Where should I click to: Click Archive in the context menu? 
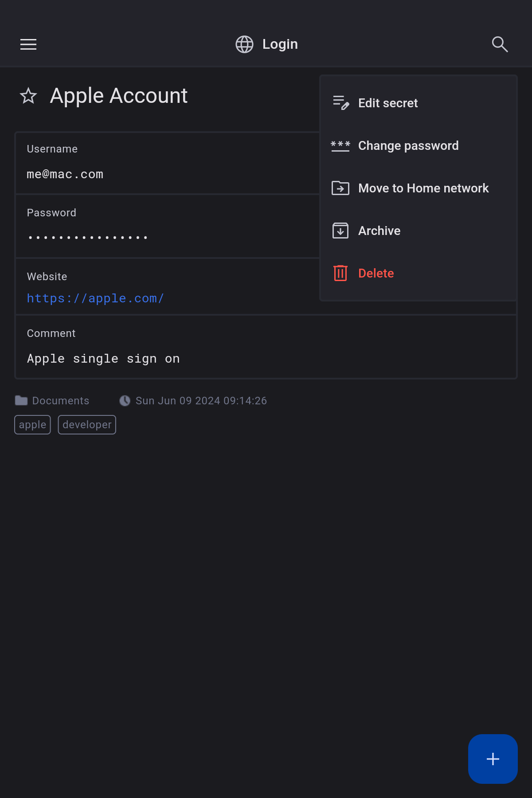point(379,231)
